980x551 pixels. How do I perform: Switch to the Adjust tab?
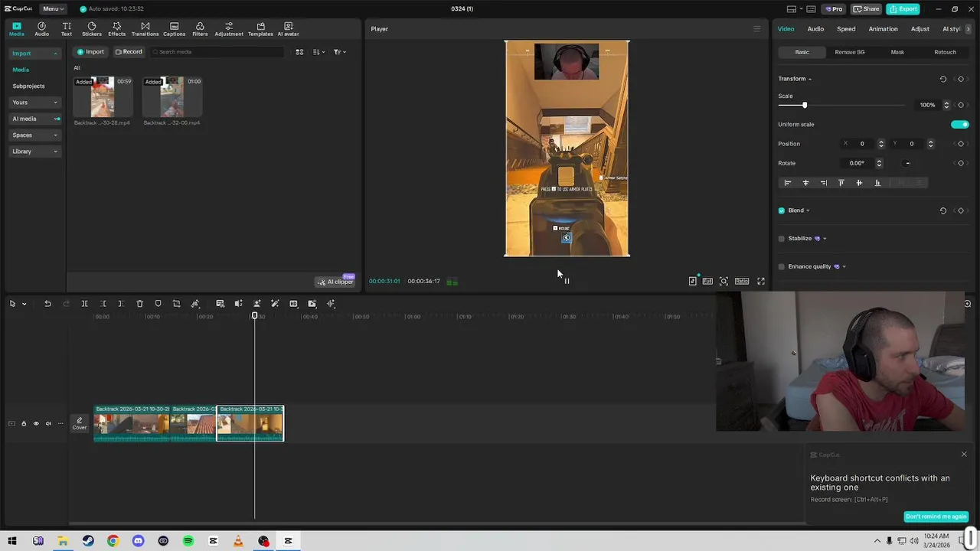point(920,29)
